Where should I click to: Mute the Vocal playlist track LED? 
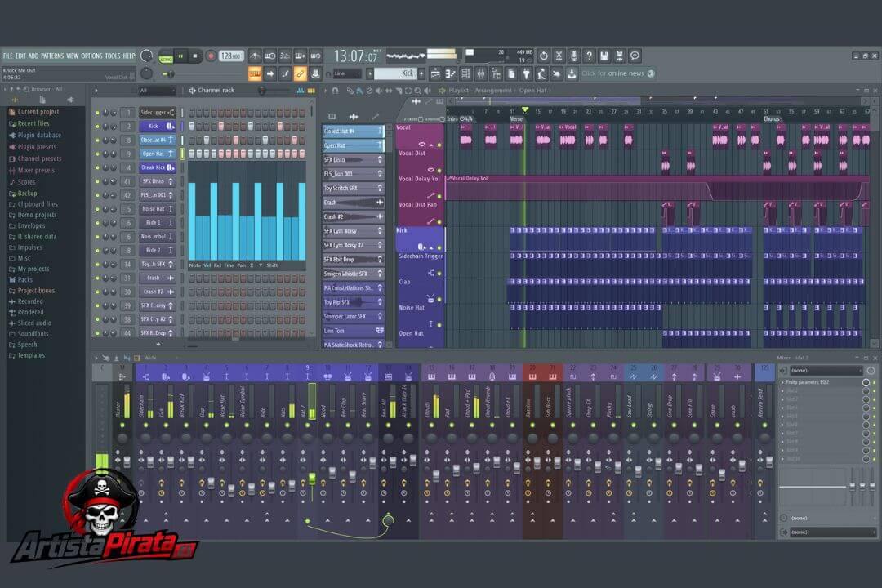(439, 145)
